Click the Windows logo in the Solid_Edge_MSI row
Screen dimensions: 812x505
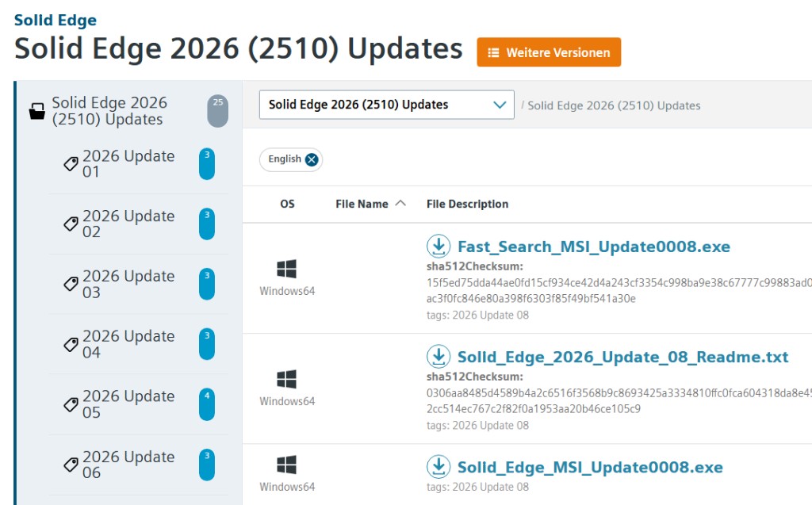click(x=287, y=465)
